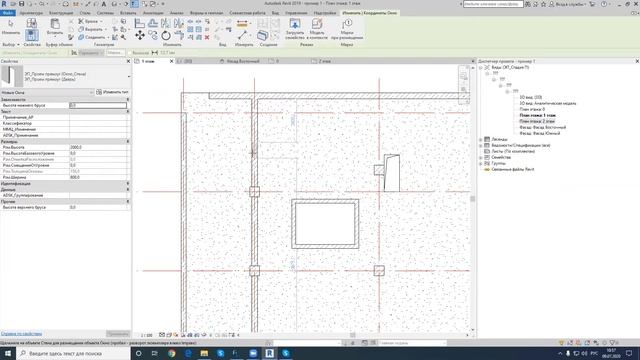Close the 1 этаж view tab

click(x=171, y=61)
